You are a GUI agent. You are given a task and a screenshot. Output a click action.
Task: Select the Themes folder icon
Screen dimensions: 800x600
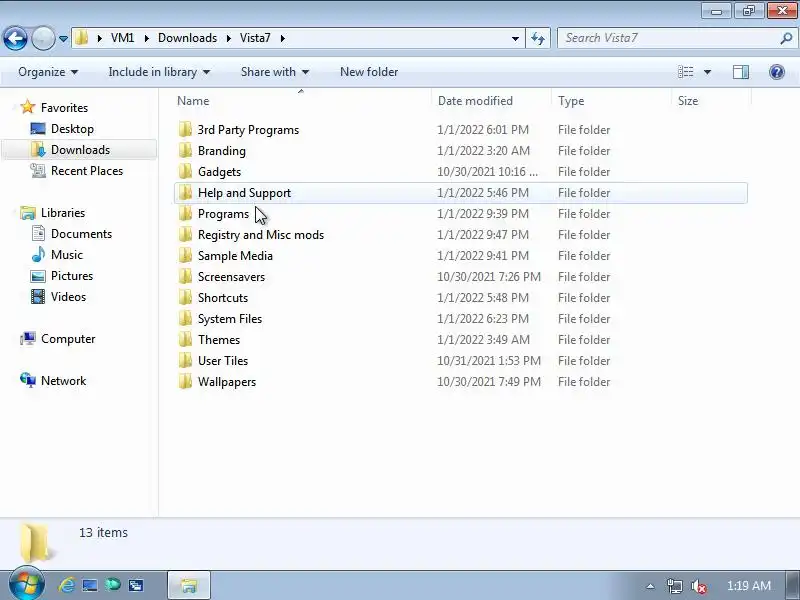coord(185,339)
